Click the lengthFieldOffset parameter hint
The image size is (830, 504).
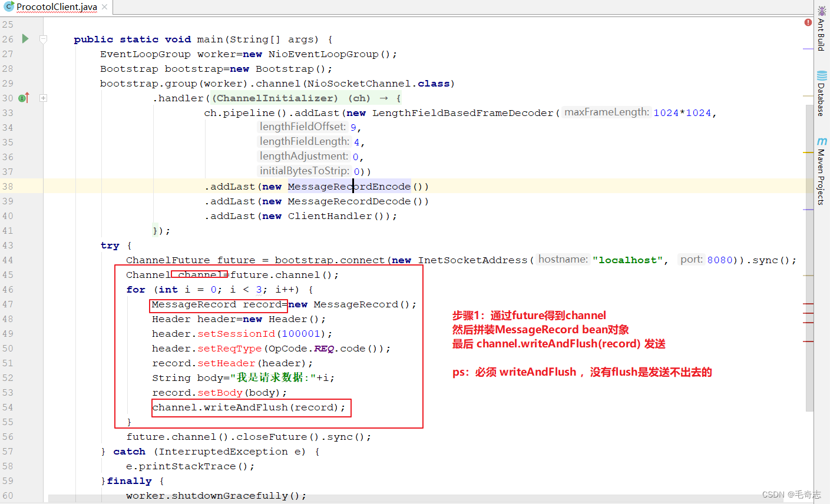click(x=303, y=127)
